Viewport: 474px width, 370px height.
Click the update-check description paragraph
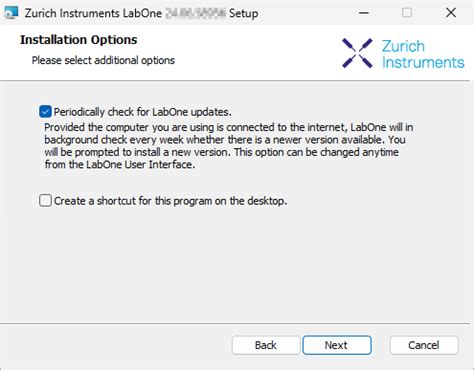tap(229, 146)
